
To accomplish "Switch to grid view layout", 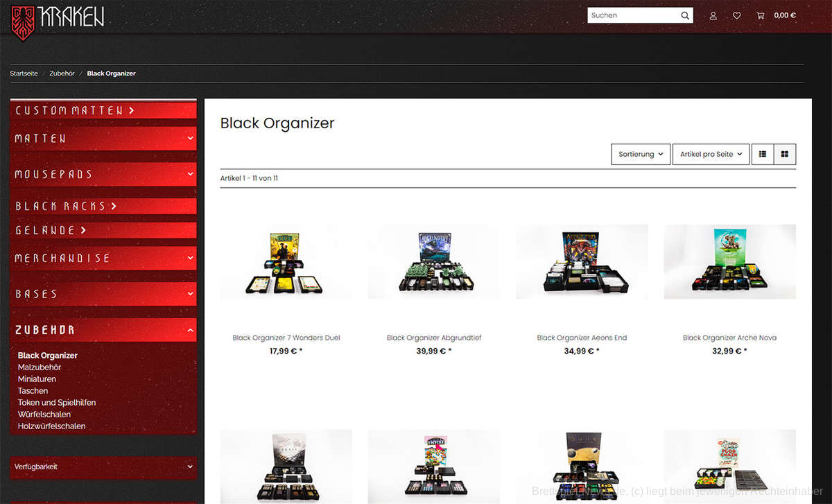I will tap(785, 154).
